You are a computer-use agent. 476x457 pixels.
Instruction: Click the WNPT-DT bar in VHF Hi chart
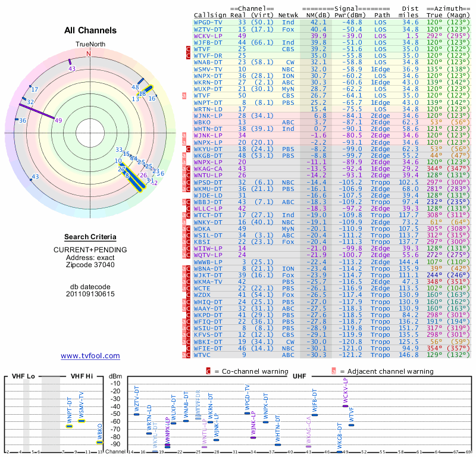(x=69, y=426)
